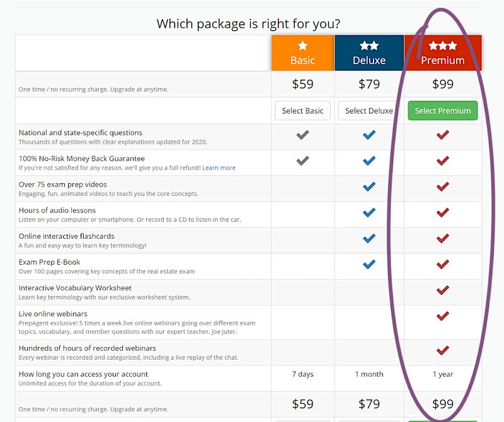Image resolution: width=504 pixels, height=422 pixels.
Task: Click the top $99 Premium price
Action: click(x=443, y=84)
